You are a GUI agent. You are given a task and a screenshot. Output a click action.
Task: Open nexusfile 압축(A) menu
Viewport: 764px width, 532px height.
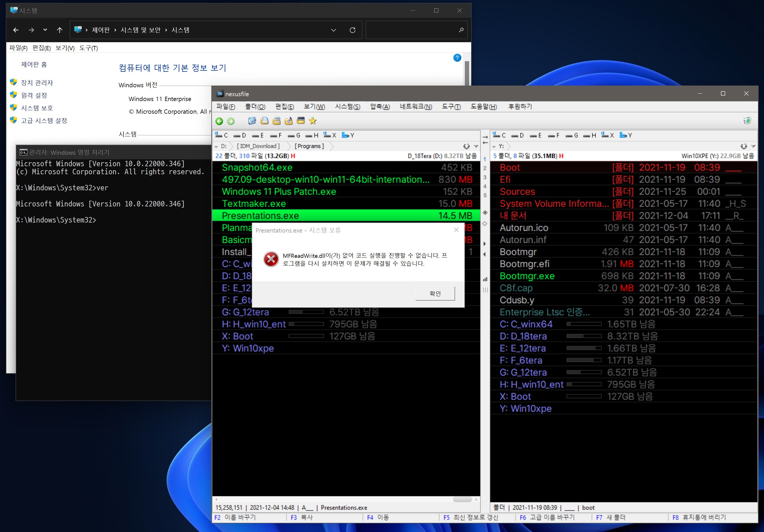coord(380,107)
